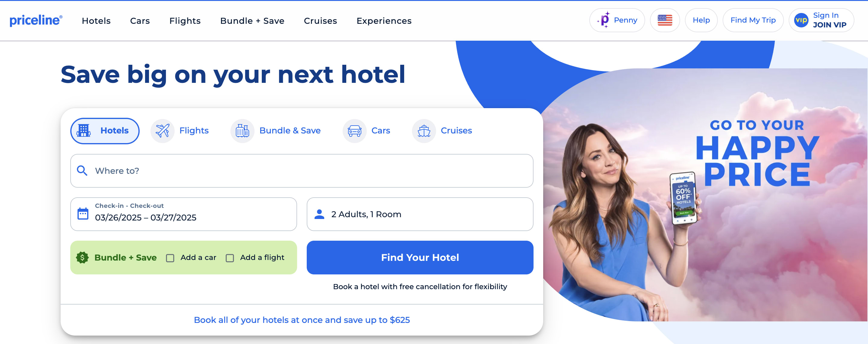Click the priceline logo

[36, 20]
